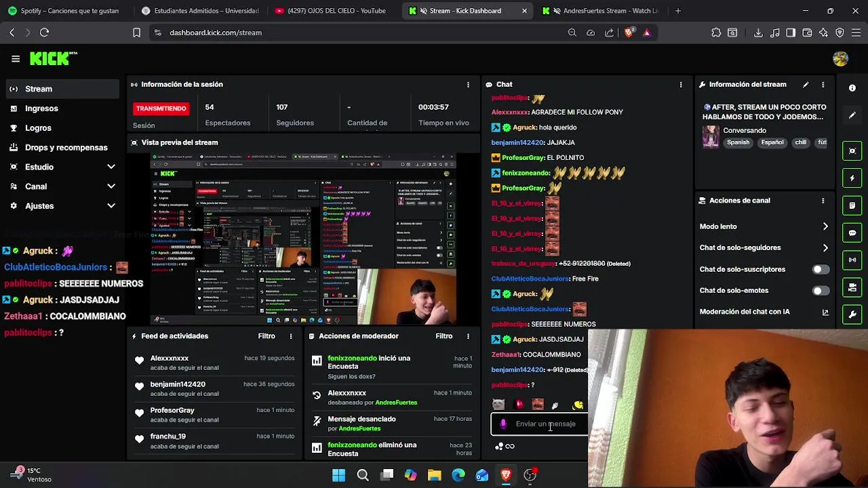Switch to Spotify browser tab
This screenshot has width=868, height=488.
point(66,11)
